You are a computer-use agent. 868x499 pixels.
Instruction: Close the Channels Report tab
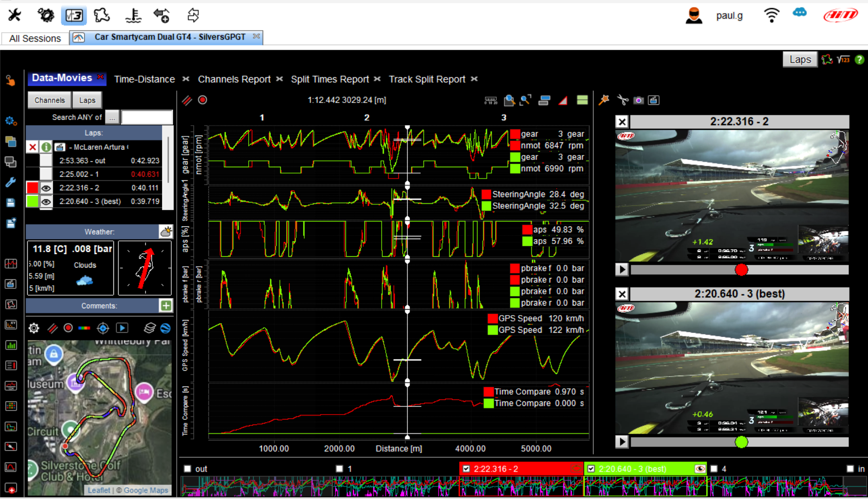[x=280, y=79]
